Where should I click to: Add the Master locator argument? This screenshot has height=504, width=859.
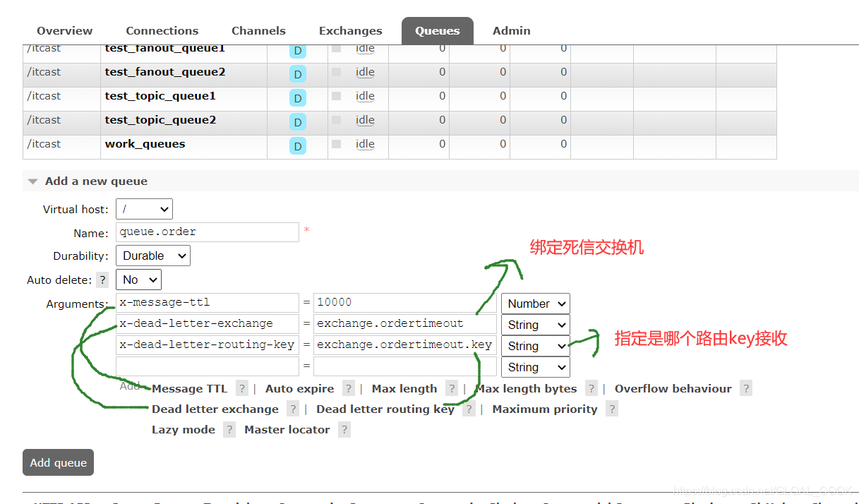287,430
